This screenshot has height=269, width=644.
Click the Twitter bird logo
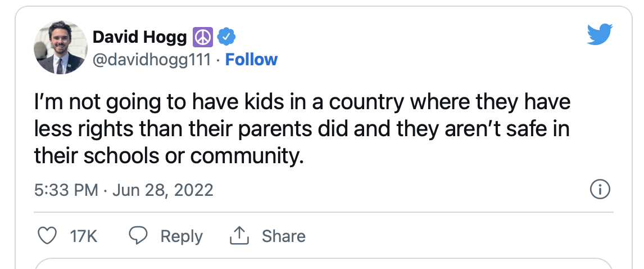point(599,35)
